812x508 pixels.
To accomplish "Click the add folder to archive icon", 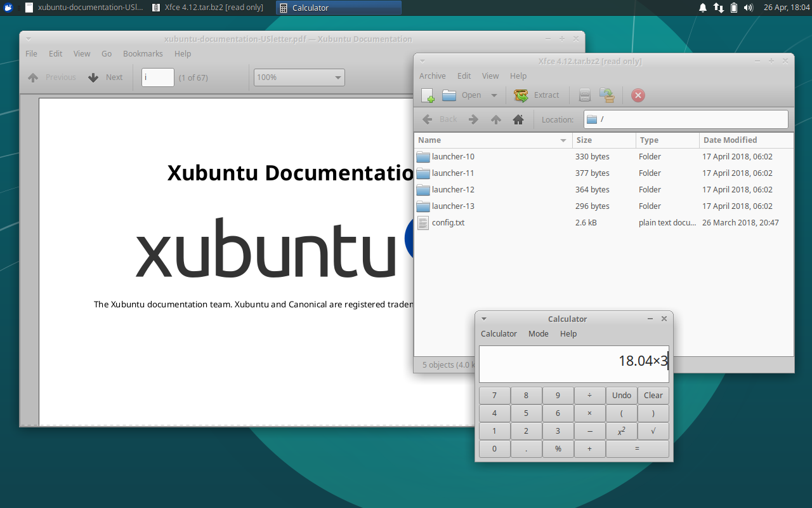I will pyautogui.click(x=607, y=95).
